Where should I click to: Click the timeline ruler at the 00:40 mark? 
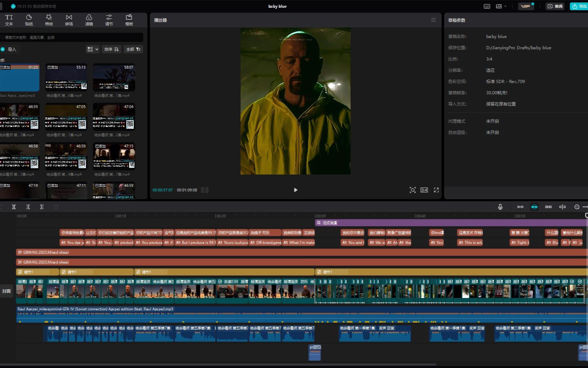(420, 216)
